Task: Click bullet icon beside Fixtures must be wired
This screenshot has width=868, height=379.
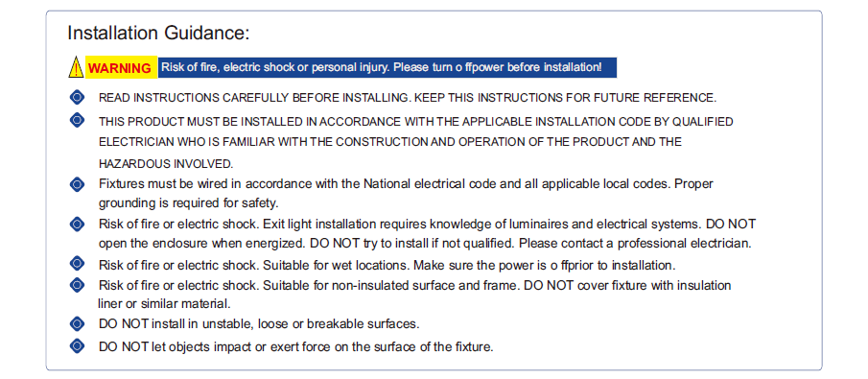Action: point(78,184)
